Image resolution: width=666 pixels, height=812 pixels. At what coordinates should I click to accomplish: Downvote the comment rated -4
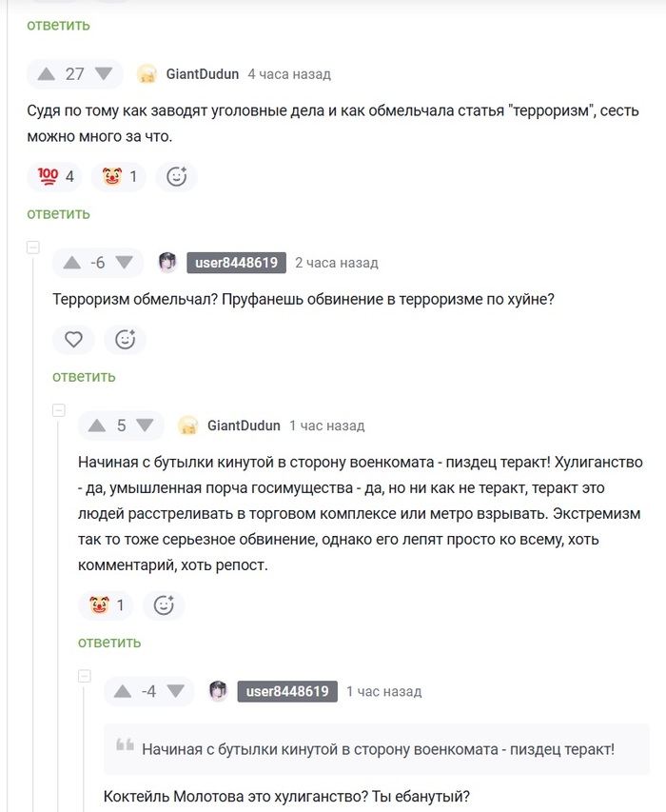[174, 691]
